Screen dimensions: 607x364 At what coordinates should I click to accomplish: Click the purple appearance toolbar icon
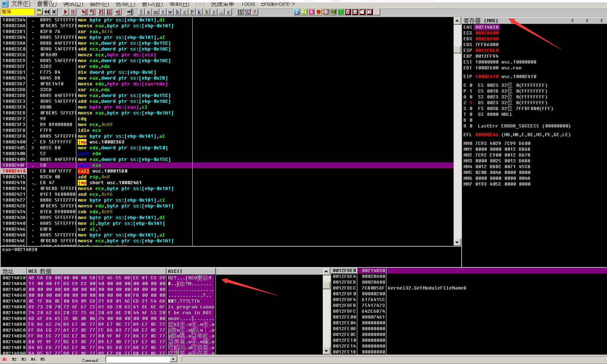click(247, 12)
